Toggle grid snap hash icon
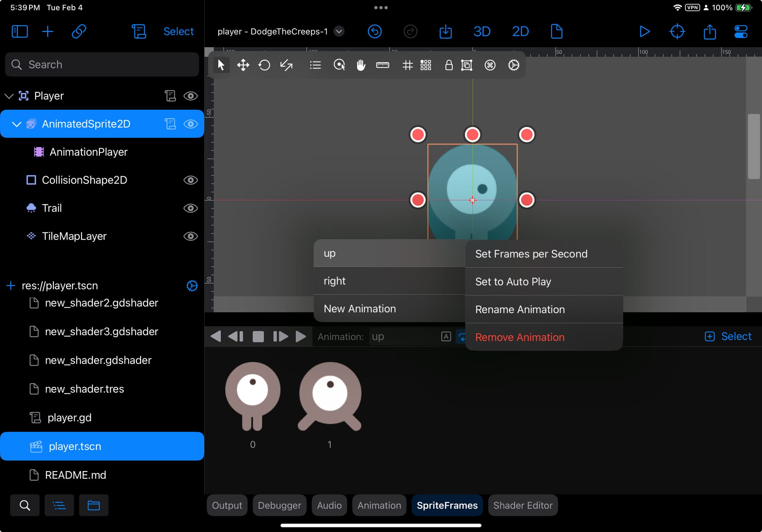Screen dimensions: 762x532 pyautogui.click(x=408, y=65)
